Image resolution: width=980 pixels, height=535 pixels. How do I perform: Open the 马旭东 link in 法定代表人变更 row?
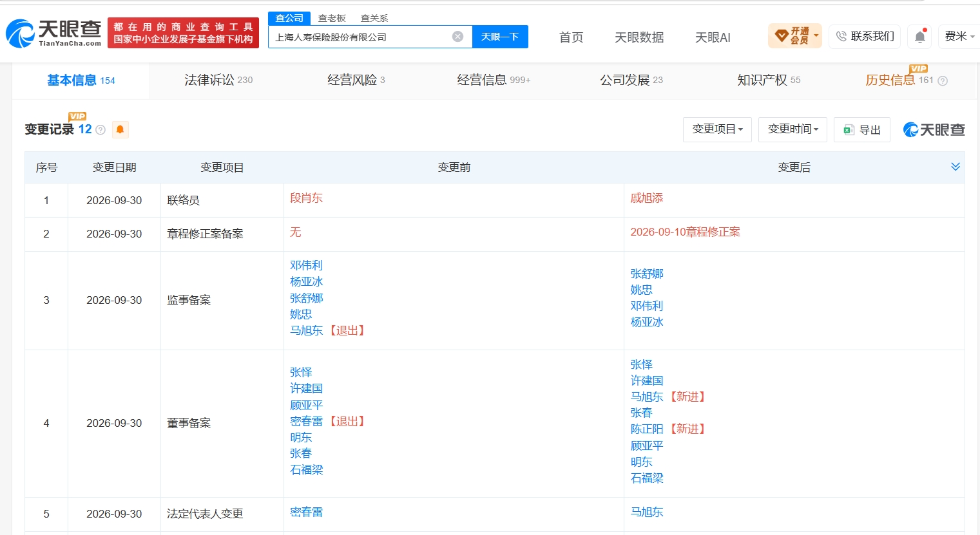pos(647,512)
